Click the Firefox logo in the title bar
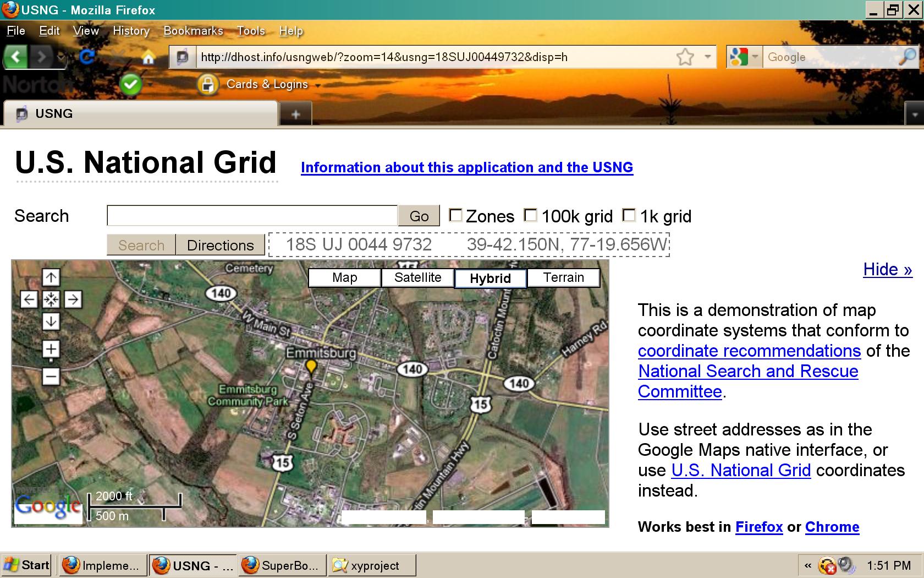 pyautogui.click(x=10, y=10)
